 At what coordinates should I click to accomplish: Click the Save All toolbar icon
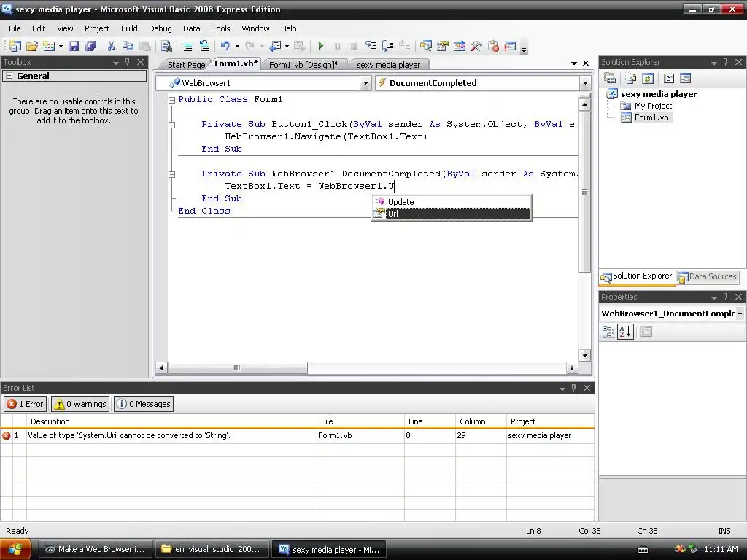[90, 46]
